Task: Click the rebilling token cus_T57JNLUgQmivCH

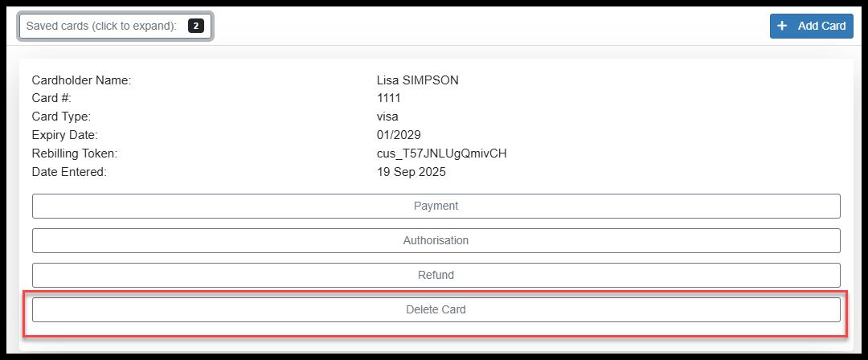Action: [x=441, y=153]
